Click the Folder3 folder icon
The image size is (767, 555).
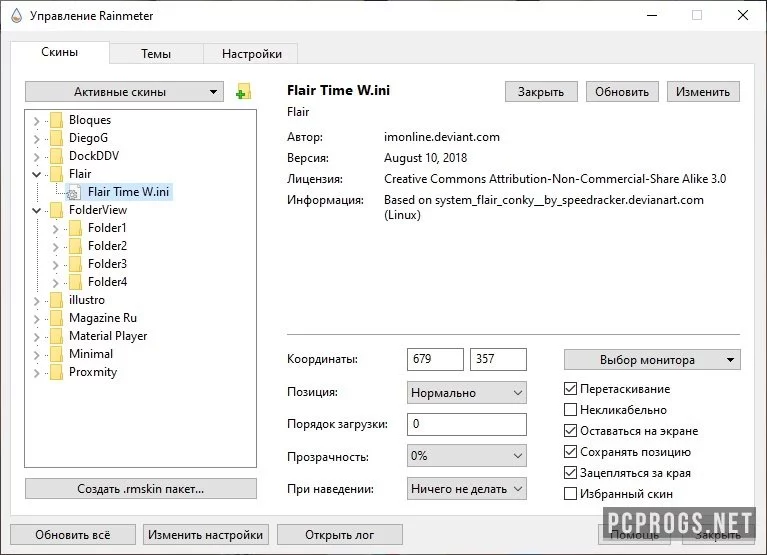75,265
